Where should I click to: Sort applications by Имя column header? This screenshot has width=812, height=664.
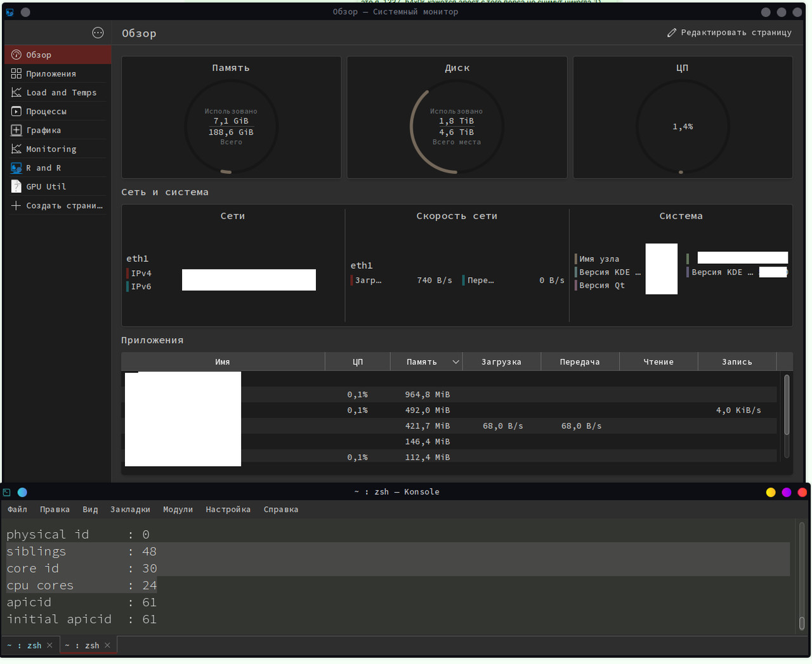click(x=223, y=362)
